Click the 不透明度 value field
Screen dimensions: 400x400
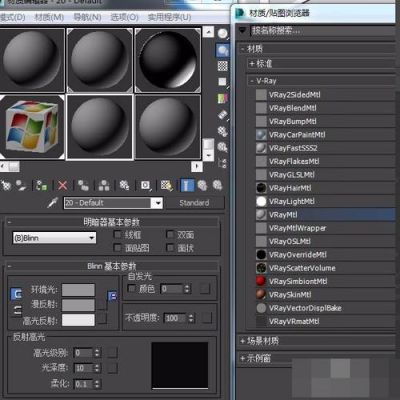point(176,318)
